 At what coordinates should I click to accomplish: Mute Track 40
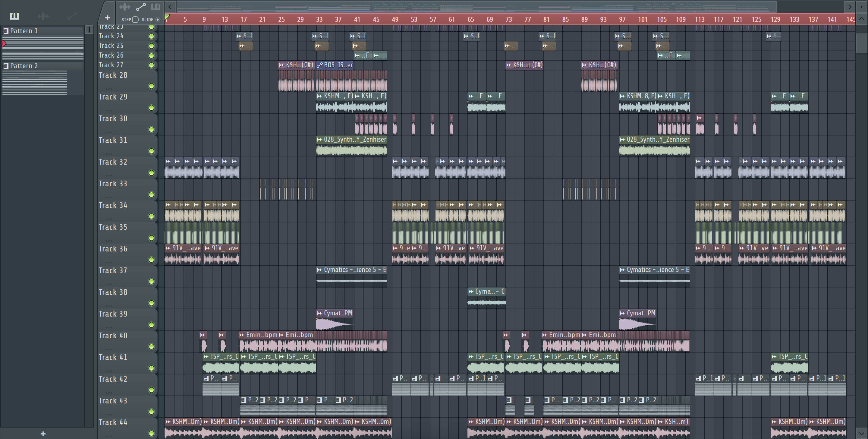[152, 347]
